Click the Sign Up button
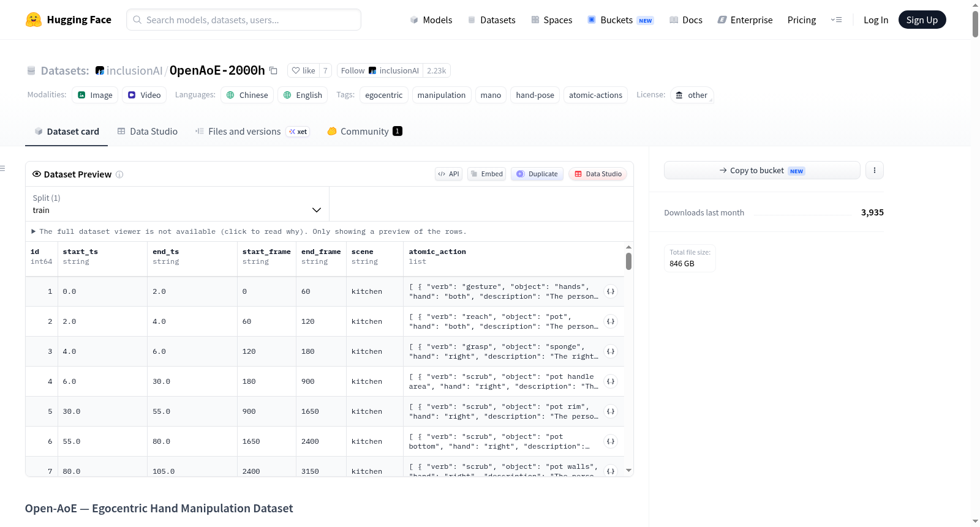The height and width of the screenshot is (527, 980). 922,20
